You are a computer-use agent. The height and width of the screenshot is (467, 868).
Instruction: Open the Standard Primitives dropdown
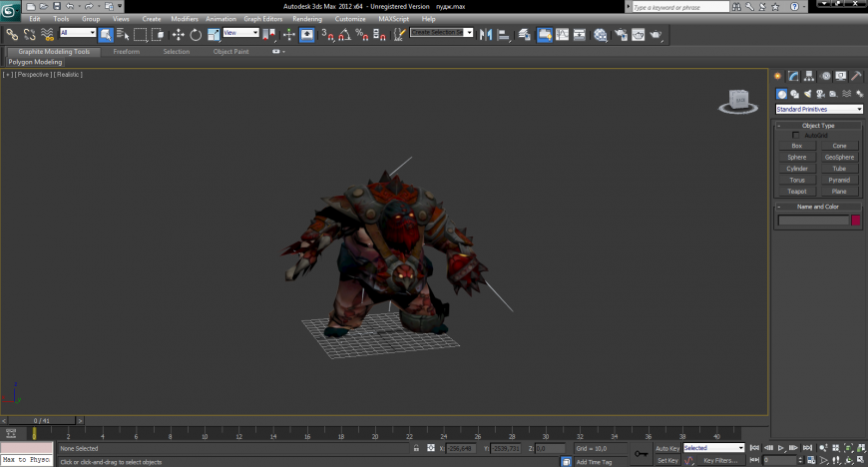[x=819, y=109]
